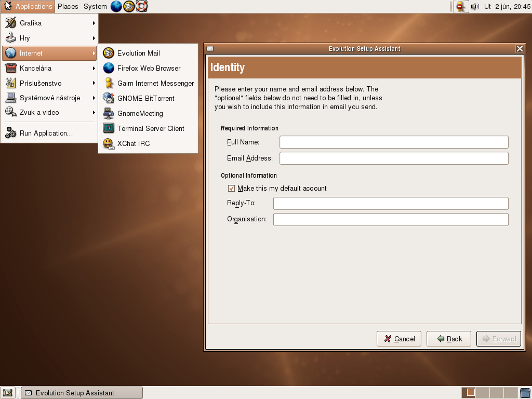Click the Hry joystick icon
532x399 pixels.
pos(10,38)
